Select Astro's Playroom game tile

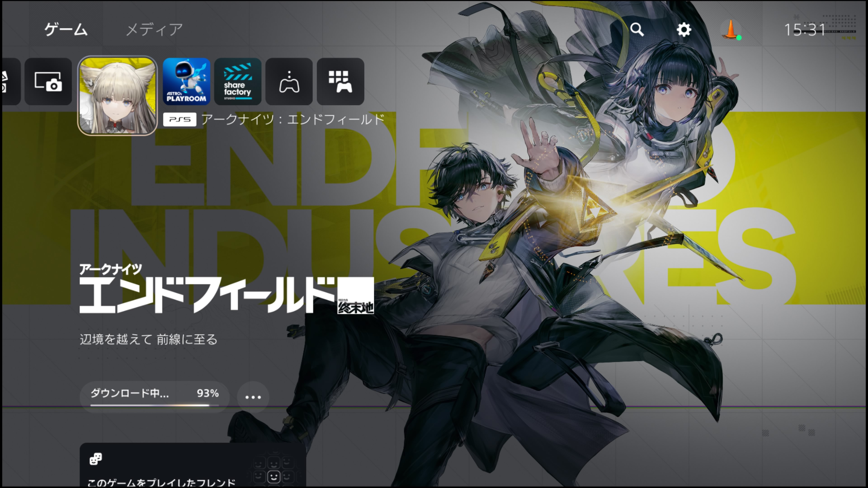click(186, 82)
